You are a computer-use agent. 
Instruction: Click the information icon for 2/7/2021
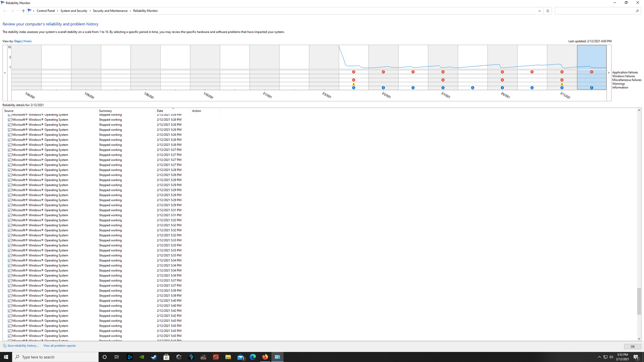pos(443,88)
